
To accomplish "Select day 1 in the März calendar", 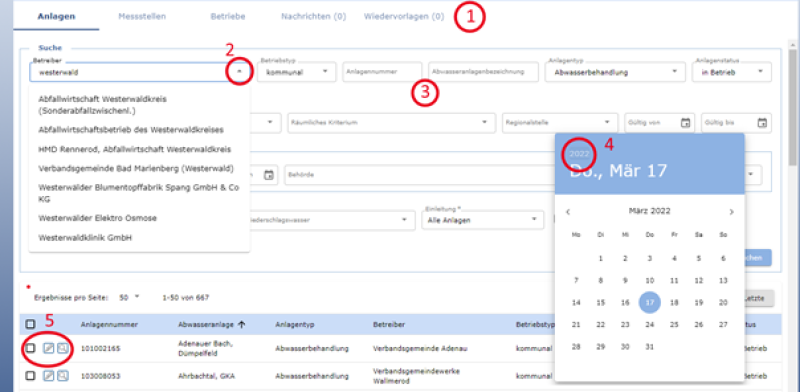I will pyautogui.click(x=601, y=258).
